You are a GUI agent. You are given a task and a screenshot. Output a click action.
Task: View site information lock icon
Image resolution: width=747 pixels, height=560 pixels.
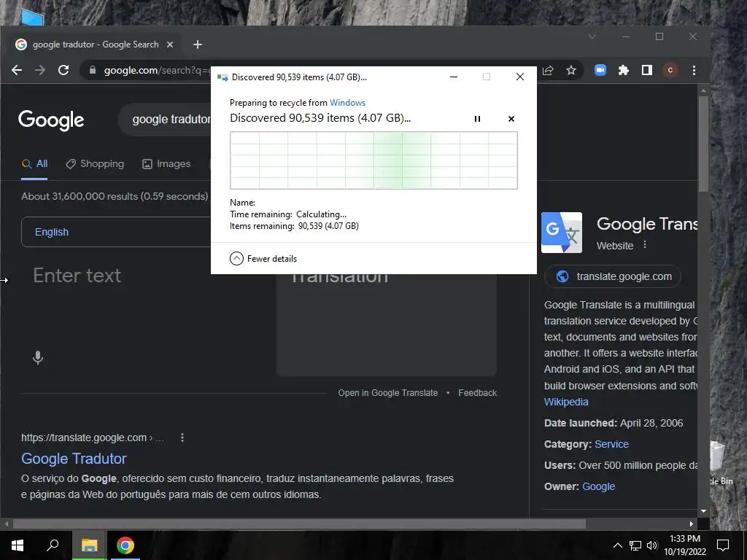tap(93, 71)
